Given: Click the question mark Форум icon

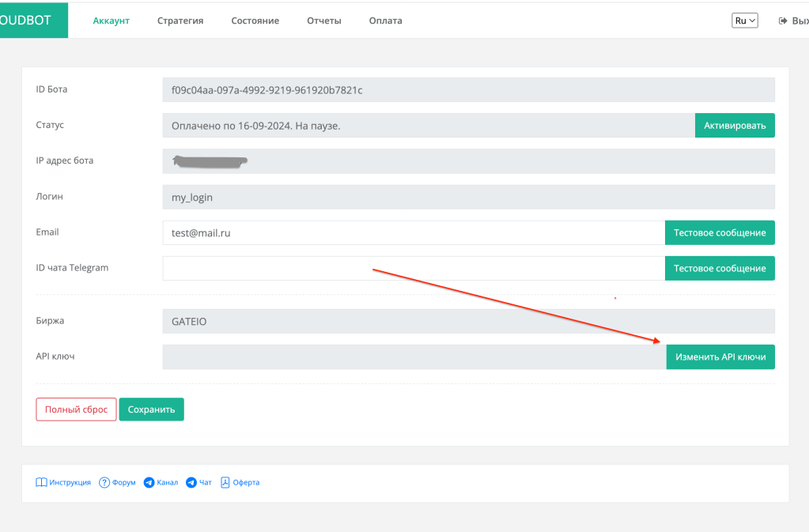Looking at the screenshot, I should [x=104, y=482].
